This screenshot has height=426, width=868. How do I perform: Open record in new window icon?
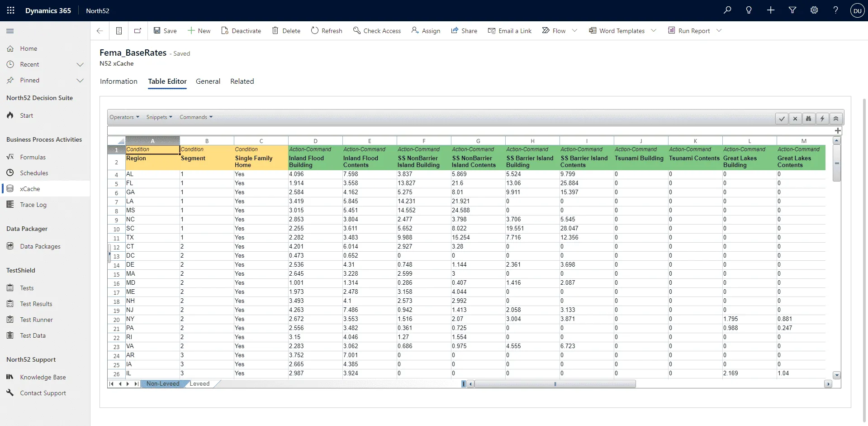138,31
